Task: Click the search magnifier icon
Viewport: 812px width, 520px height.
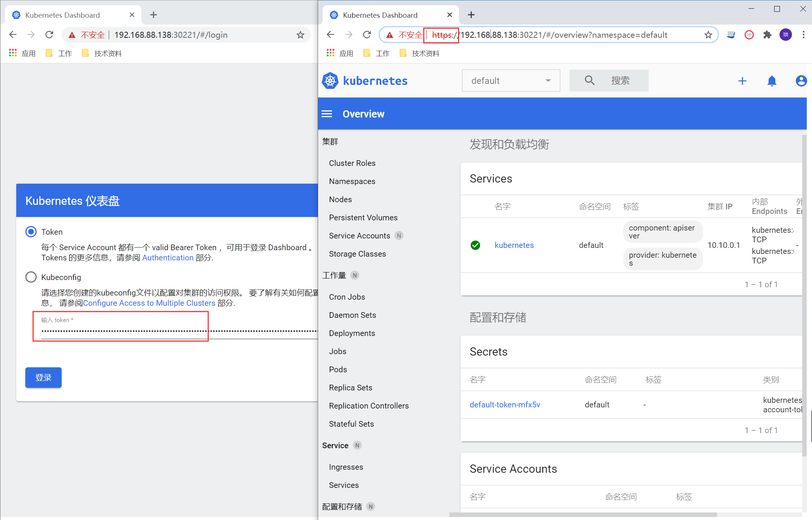Action: (589, 80)
